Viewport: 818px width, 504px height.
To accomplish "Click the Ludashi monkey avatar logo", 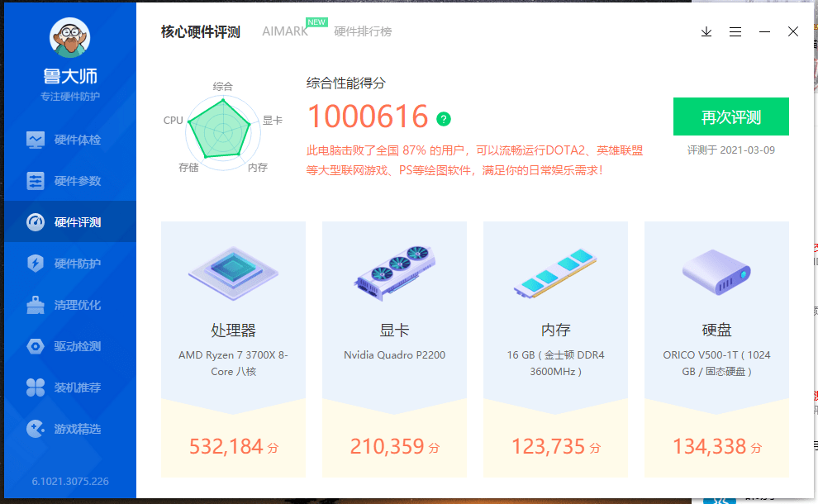I will click(70, 38).
